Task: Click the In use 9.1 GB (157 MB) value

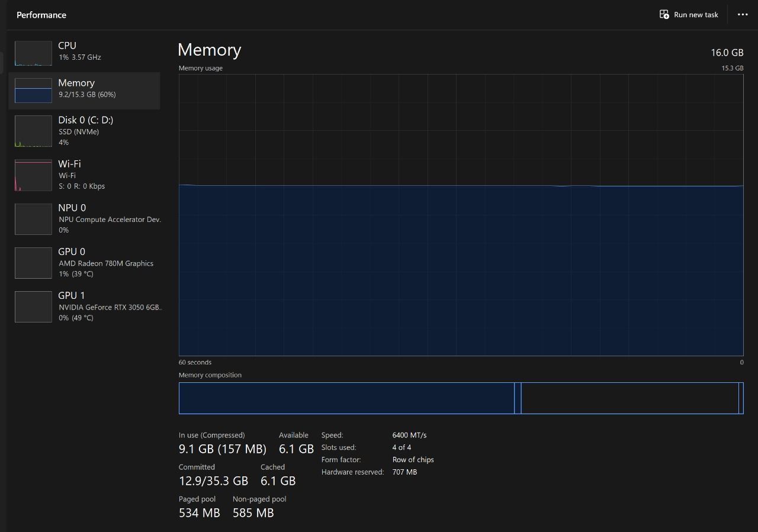Action: (223, 449)
